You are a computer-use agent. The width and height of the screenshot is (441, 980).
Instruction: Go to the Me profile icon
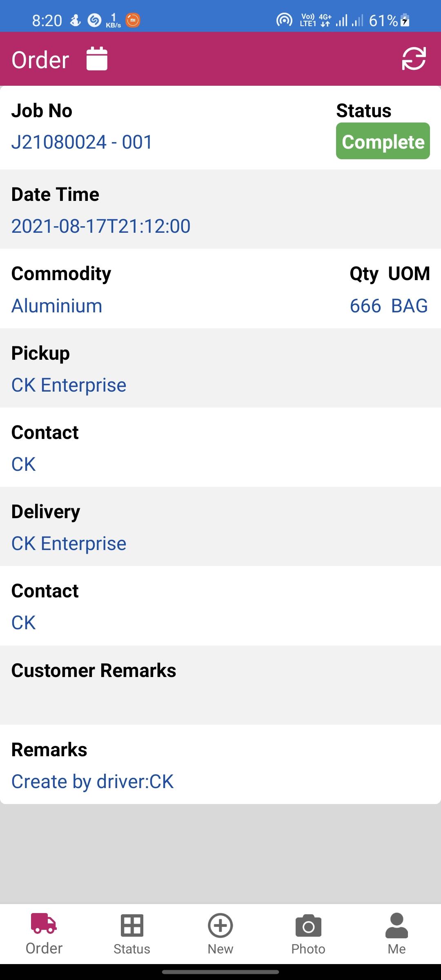(x=396, y=925)
